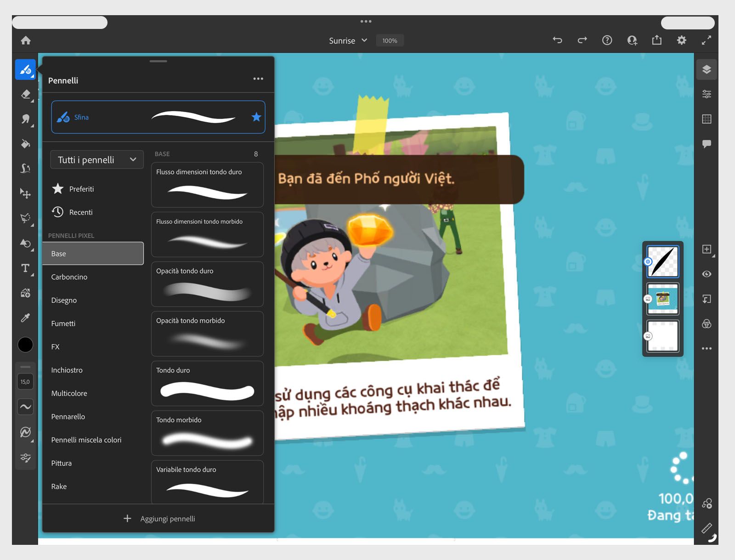Click the clipping mask layer icon

[x=707, y=299]
